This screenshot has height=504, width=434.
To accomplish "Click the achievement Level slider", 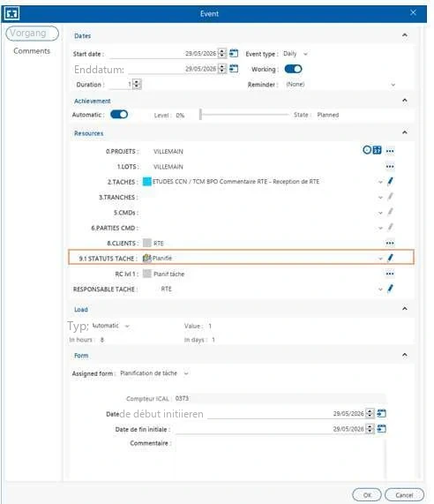I will pos(244,115).
